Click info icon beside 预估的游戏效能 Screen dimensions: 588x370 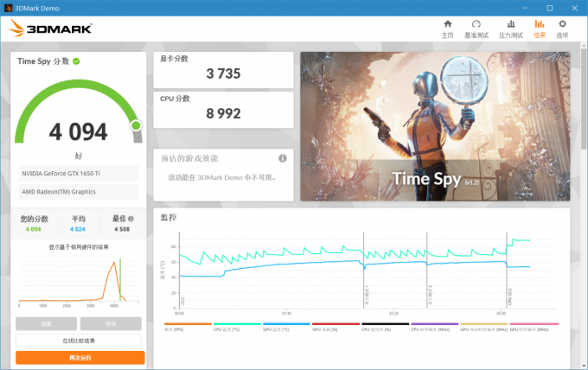[x=282, y=159]
